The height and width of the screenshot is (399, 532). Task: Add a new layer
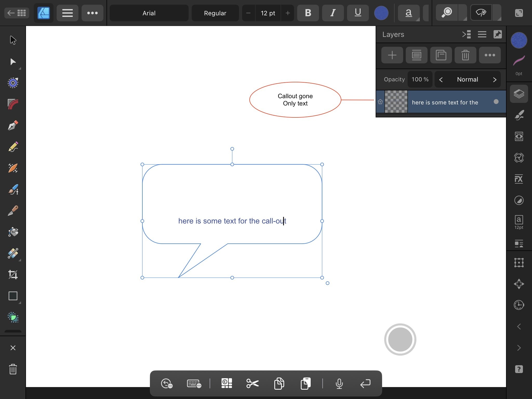[x=392, y=55]
